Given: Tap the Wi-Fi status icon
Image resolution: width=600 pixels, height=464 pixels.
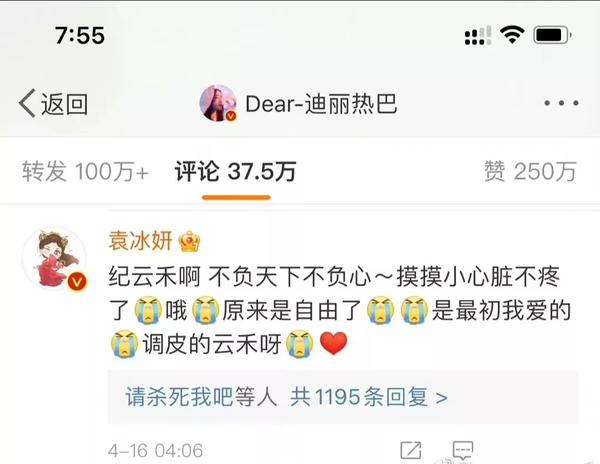Looking at the screenshot, I should pos(512,35).
